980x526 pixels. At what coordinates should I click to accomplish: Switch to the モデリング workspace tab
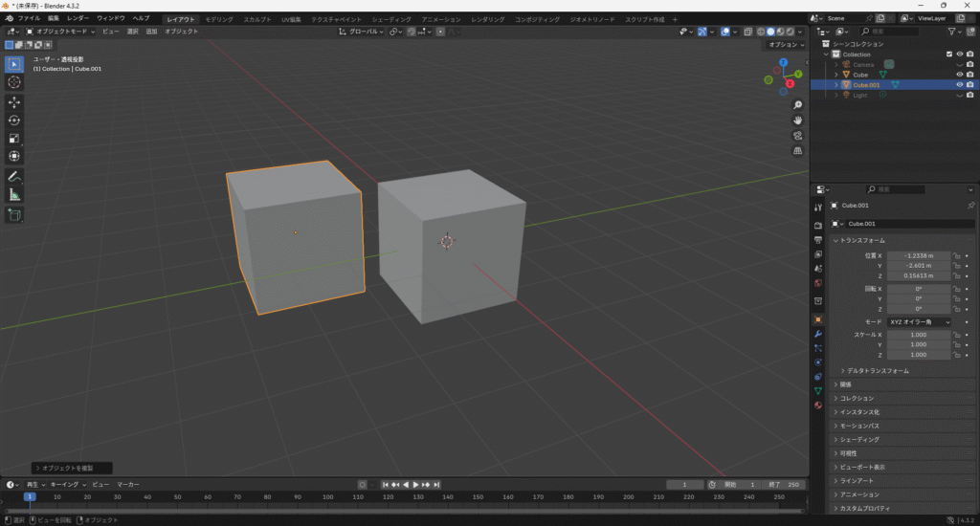point(219,19)
